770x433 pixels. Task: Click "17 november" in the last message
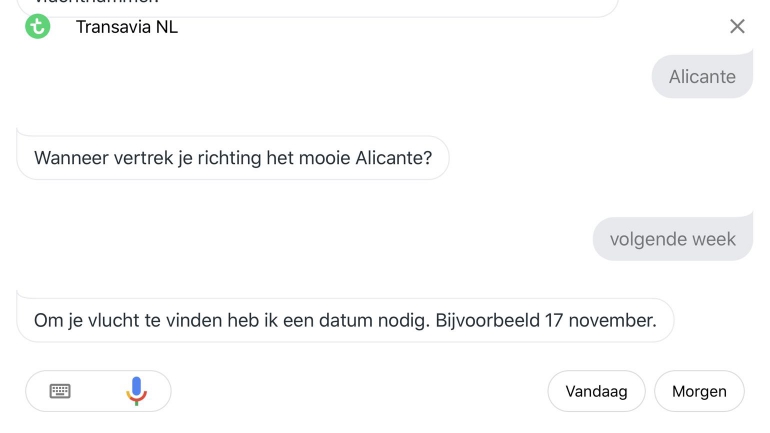click(600, 321)
